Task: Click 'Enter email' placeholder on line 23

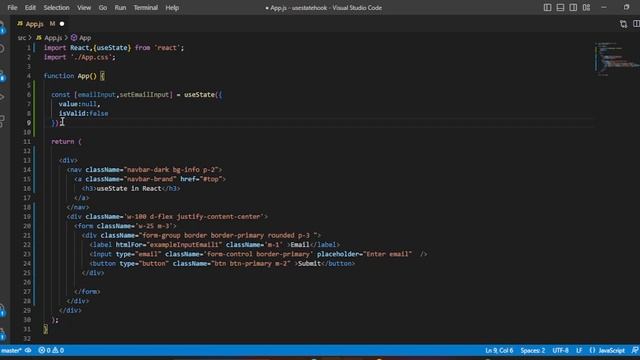Action: (x=387, y=254)
